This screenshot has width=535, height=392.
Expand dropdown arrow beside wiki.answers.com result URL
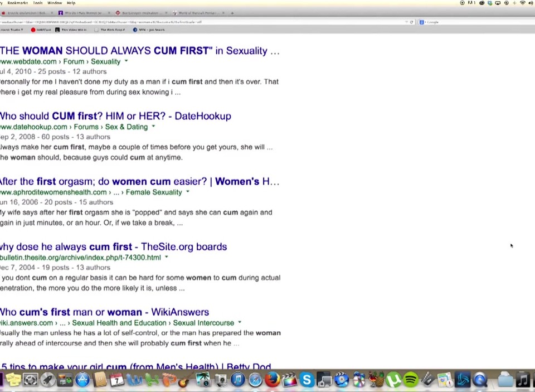pos(240,322)
